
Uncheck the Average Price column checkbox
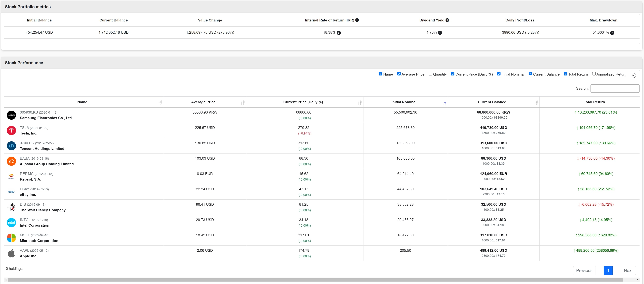[x=399, y=74]
